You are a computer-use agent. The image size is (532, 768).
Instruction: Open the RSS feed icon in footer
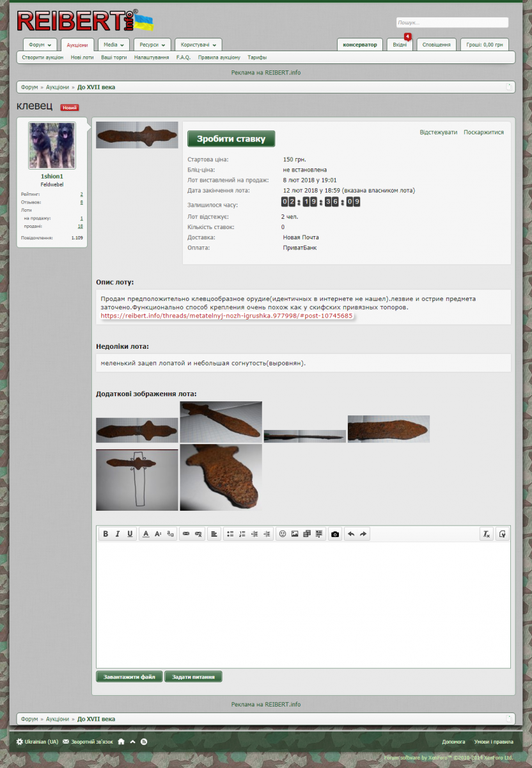point(144,742)
